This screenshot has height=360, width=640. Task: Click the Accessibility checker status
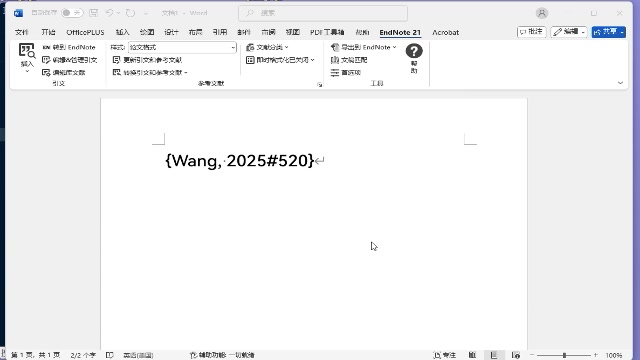pyautogui.click(x=222, y=355)
